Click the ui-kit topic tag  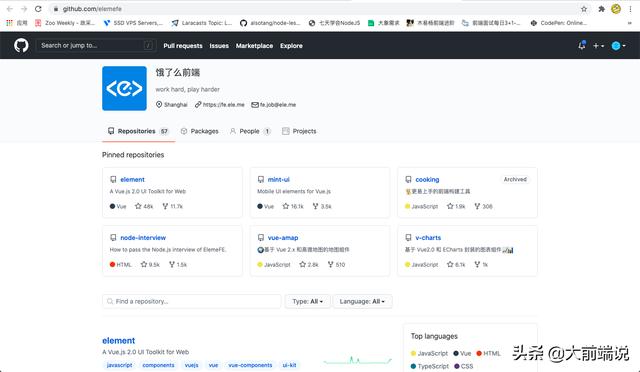pyautogui.click(x=289, y=365)
